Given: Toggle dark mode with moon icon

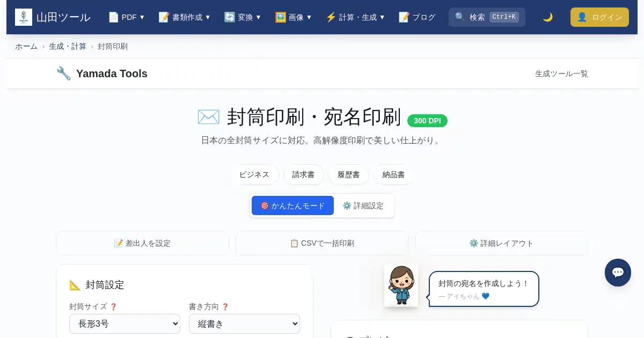Looking at the screenshot, I should [547, 17].
